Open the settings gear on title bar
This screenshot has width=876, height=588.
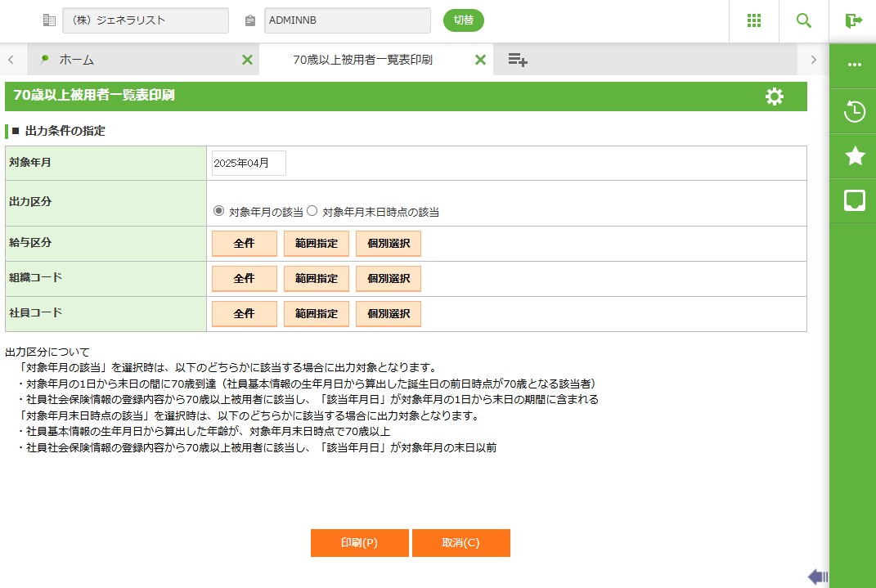tap(774, 97)
